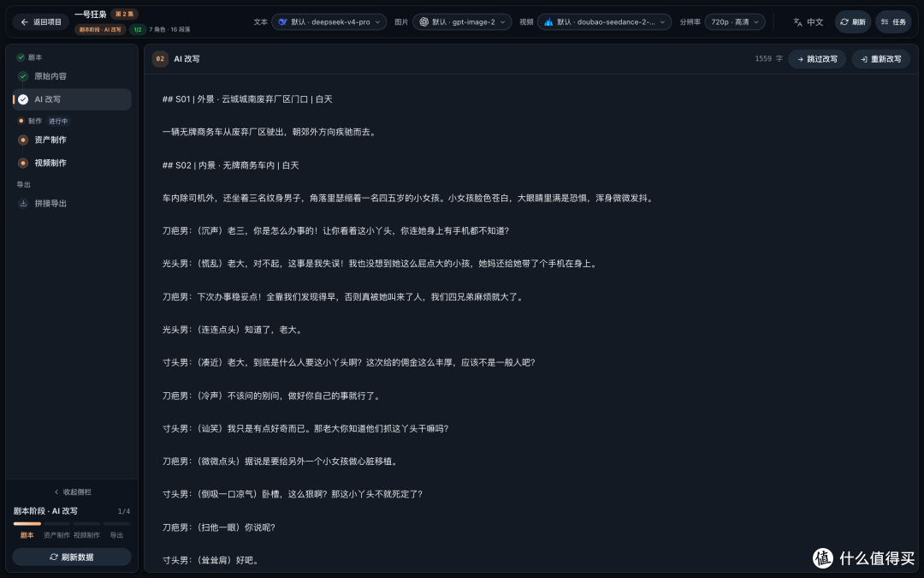Open 资产制作 step in sidebar
Screen dimensions: 924x578
pos(72,140)
